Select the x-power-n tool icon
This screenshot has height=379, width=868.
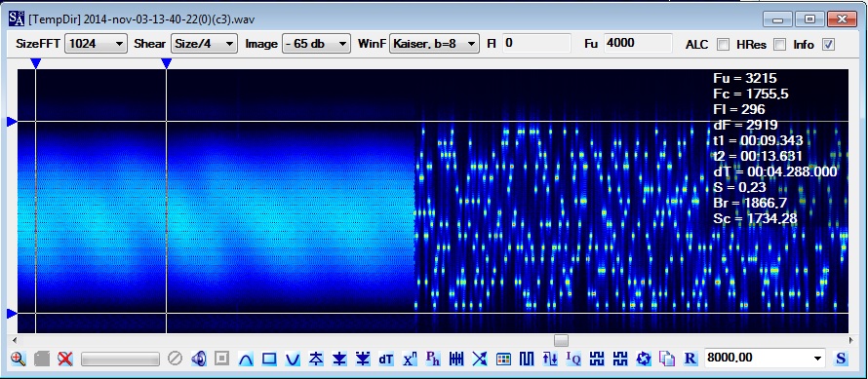point(410,359)
